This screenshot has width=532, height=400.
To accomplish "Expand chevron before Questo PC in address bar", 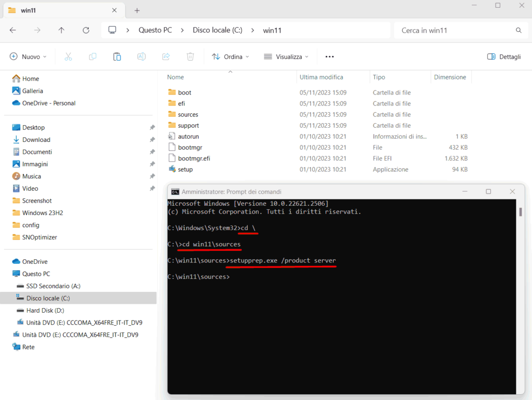I will 128,30.
